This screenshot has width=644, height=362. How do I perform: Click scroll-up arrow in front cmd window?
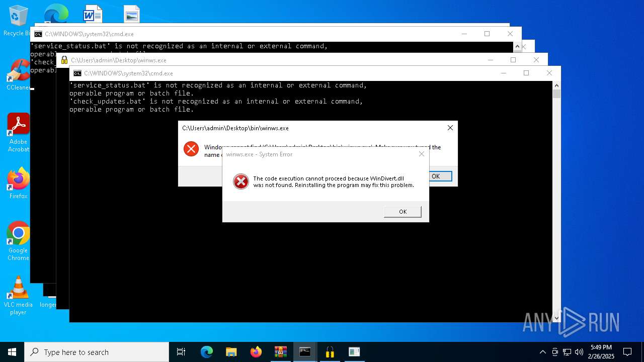[x=556, y=85]
